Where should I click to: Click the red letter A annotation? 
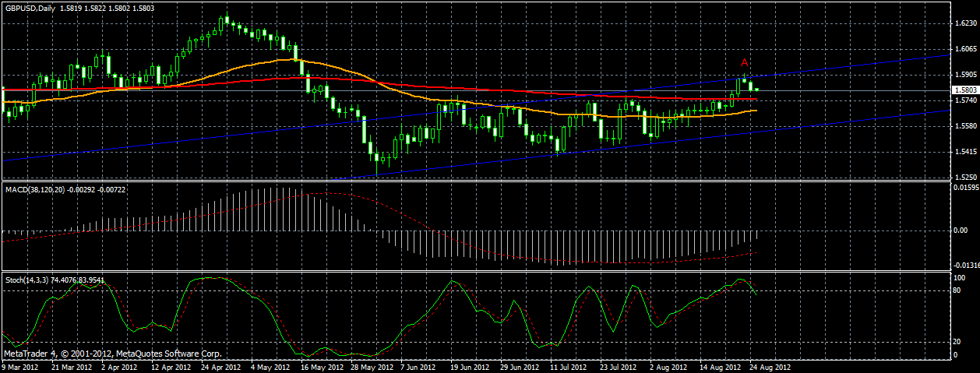tap(745, 62)
